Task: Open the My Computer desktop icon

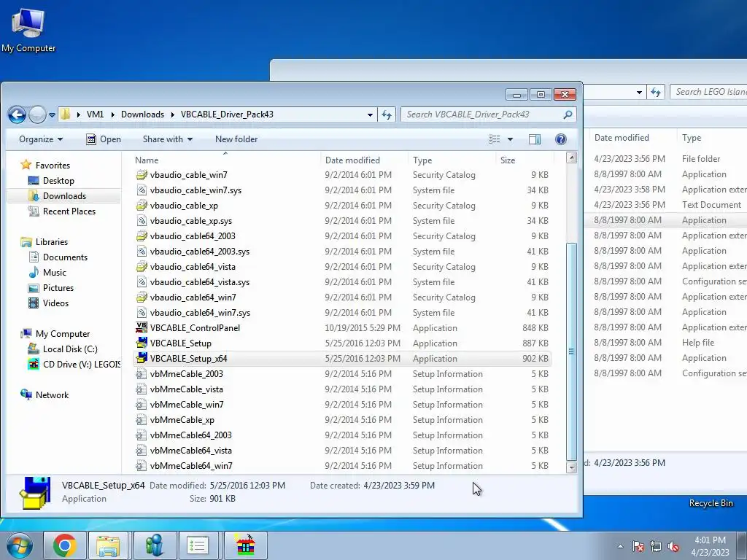Action: point(28,31)
